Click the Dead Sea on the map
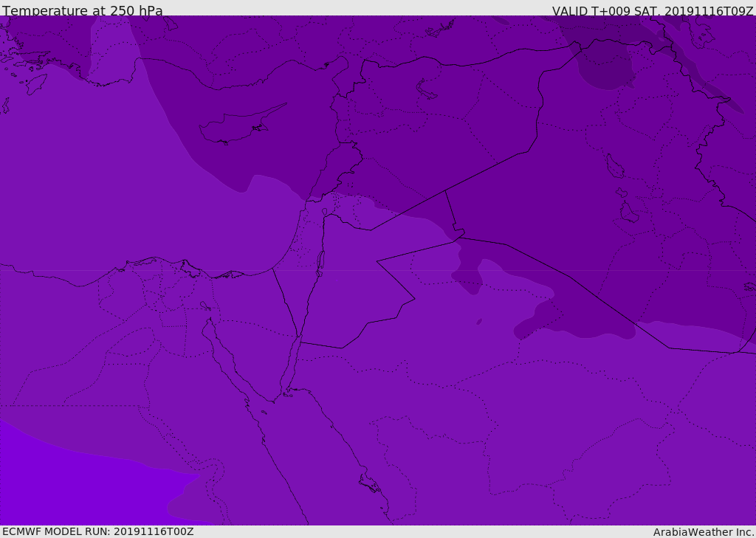The width and height of the screenshot is (756, 538). coord(320,261)
